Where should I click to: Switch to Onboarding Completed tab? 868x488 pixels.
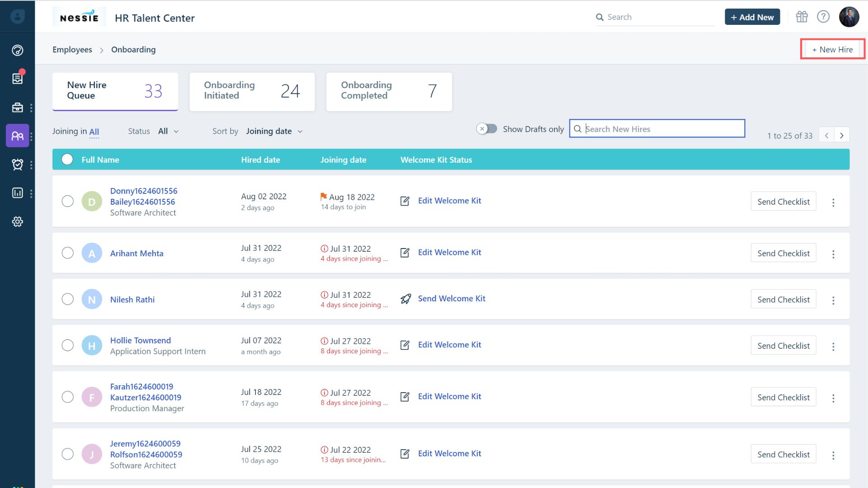(389, 91)
